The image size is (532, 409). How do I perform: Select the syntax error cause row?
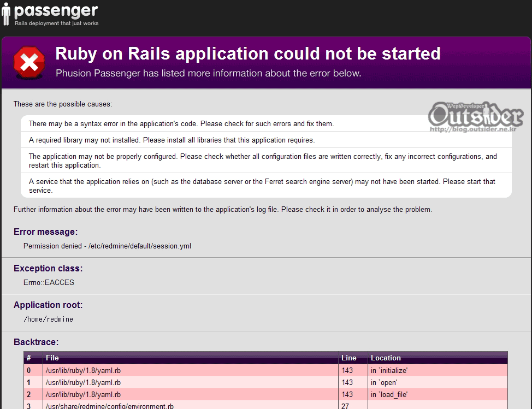click(x=266, y=123)
